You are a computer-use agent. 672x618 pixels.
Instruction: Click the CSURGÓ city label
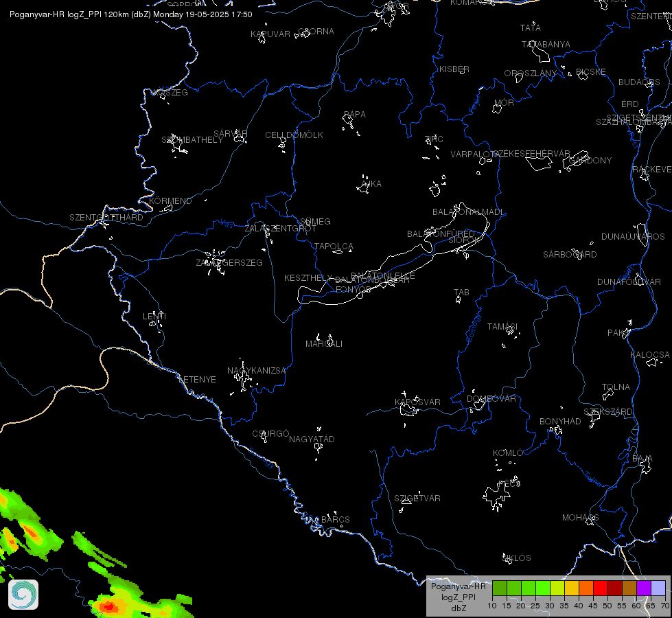tap(270, 433)
